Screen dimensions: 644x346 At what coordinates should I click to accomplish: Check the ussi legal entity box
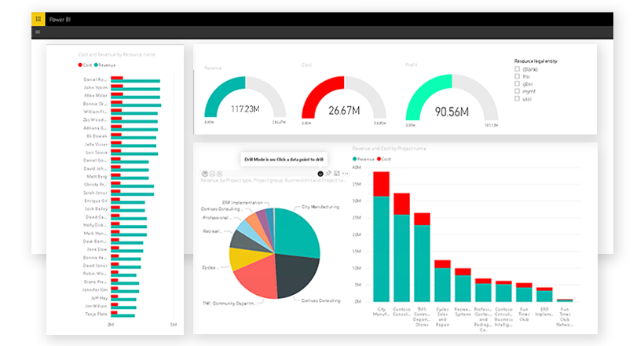click(517, 99)
